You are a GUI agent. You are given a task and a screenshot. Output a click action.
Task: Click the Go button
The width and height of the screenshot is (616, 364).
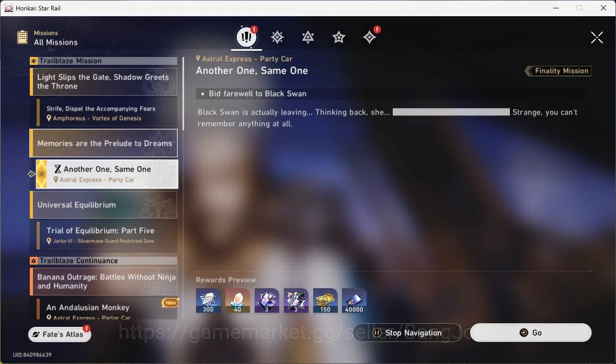pyautogui.click(x=531, y=333)
